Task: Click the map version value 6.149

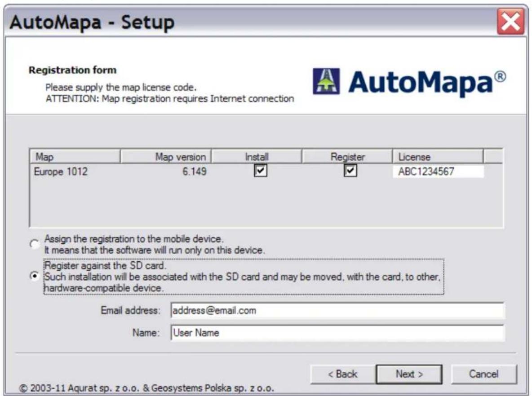Action: 195,171
